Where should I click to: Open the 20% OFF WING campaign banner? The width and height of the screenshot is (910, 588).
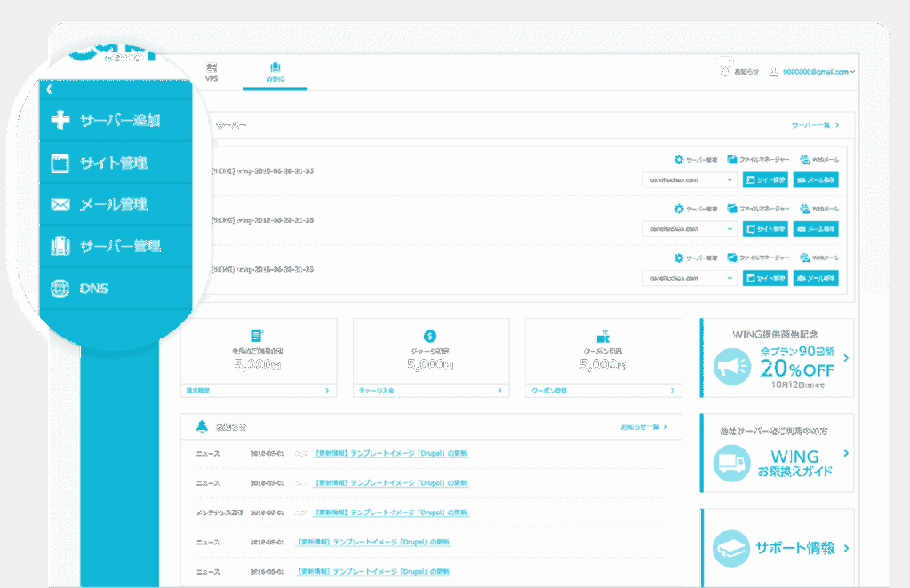pos(776,359)
